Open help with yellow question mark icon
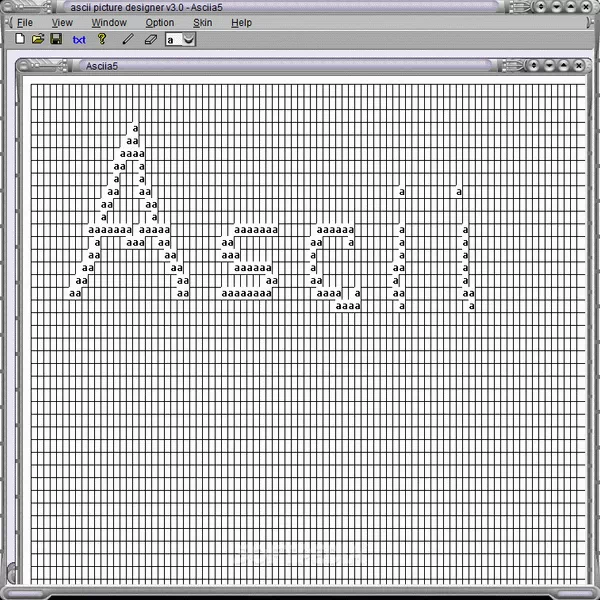Screen dimensions: 600x600 (x=102, y=39)
